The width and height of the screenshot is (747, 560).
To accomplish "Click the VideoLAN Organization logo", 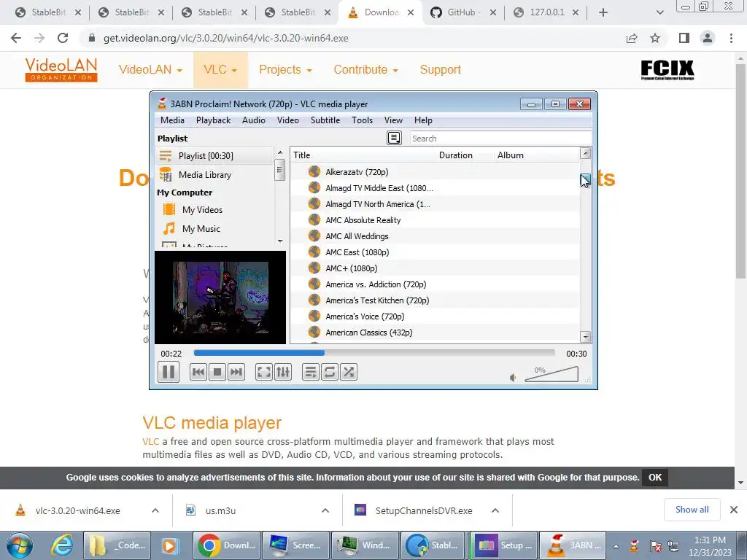I will point(61,69).
